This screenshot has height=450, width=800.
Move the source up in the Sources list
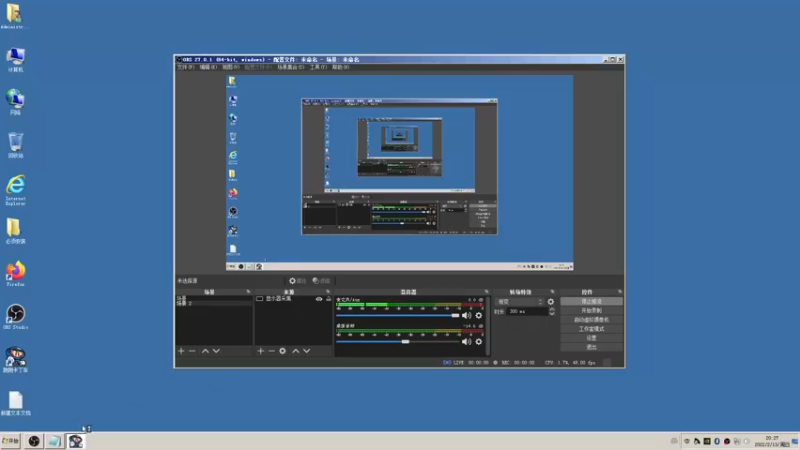[x=295, y=351]
